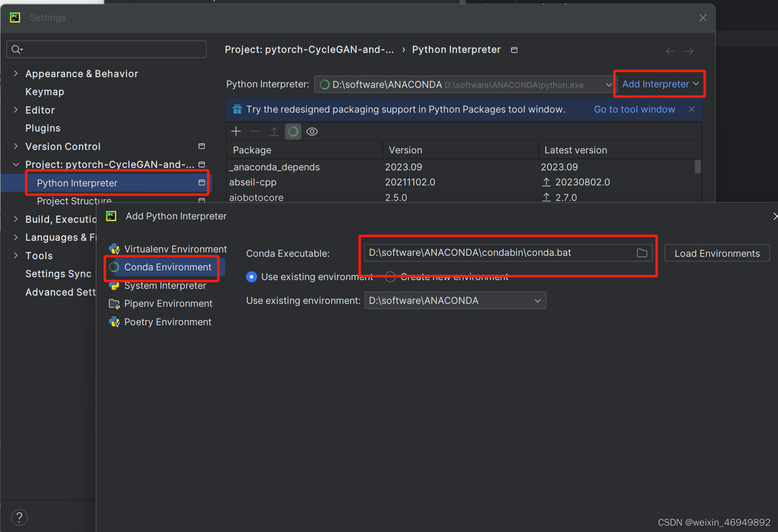Select Plugins in settings list
Viewport: 778px width, 532px height.
[x=43, y=128]
